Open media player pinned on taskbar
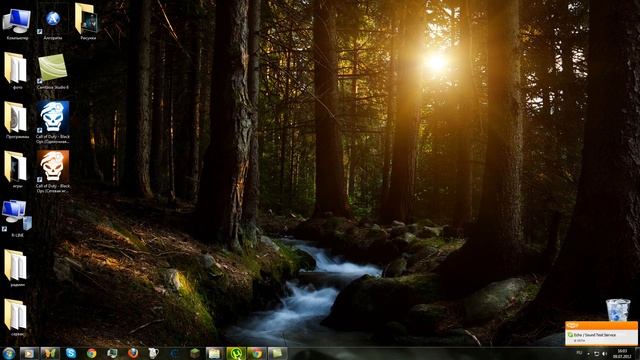The height and width of the screenshot is (360, 640). click(x=29, y=353)
